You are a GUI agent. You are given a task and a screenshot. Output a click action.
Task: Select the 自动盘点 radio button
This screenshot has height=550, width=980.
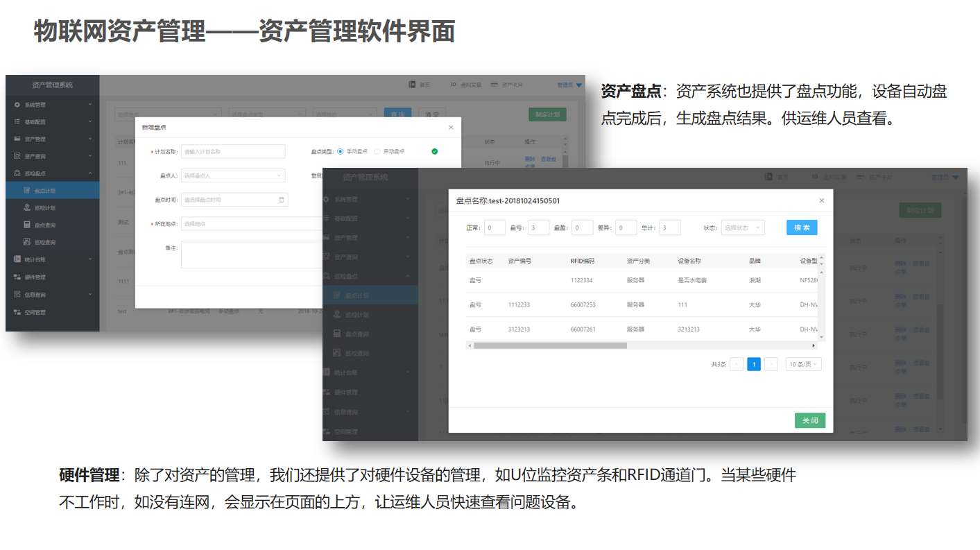tap(377, 151)
